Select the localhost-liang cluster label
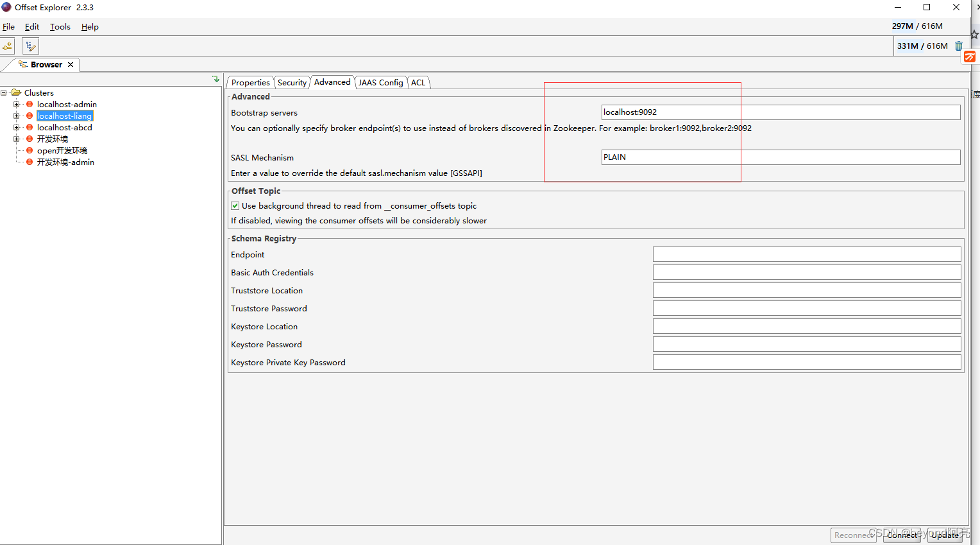 (65, 116)
